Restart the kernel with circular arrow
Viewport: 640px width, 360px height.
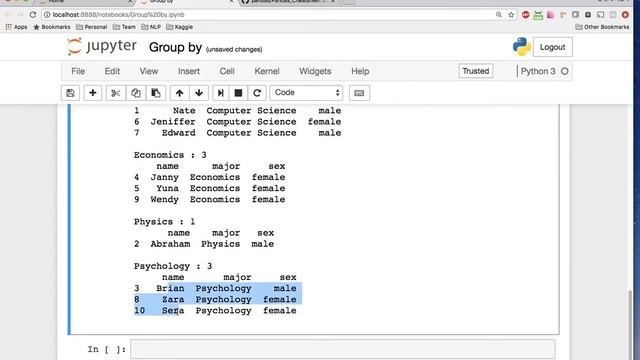pyautogui.click(x=257, y=93)
